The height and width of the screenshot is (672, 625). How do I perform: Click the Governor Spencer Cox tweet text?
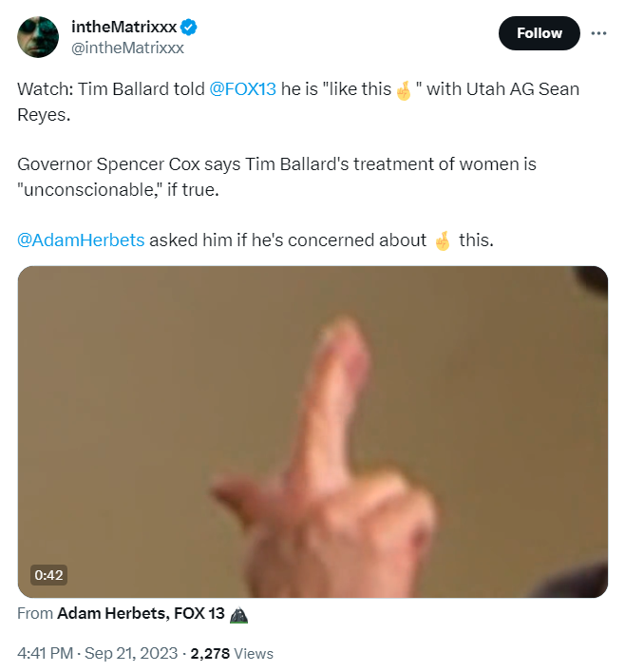coord(276,177)
